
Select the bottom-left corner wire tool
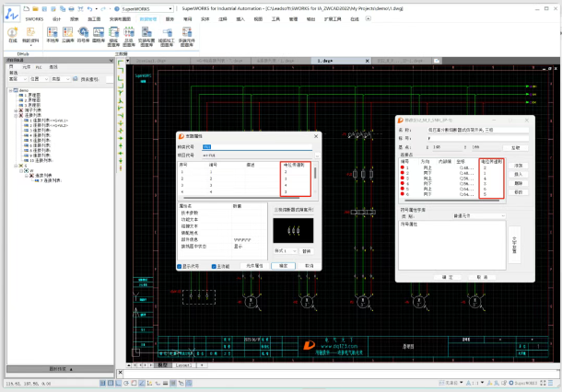click(121, 77)
